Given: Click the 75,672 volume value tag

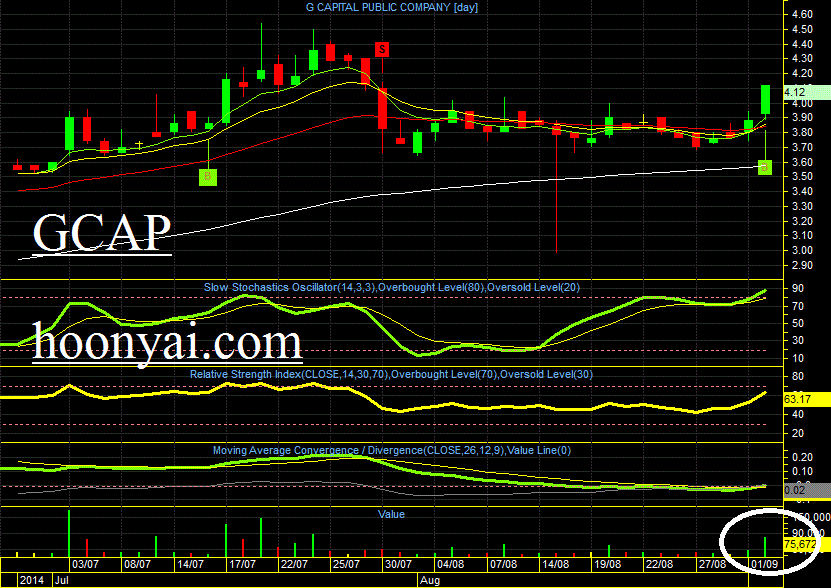Looking at the screenshot, I should 806,545.
